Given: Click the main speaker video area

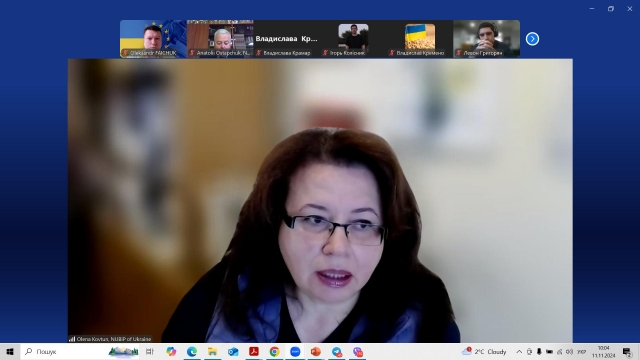Looking at the screenshot, I should tap(320, 200).
